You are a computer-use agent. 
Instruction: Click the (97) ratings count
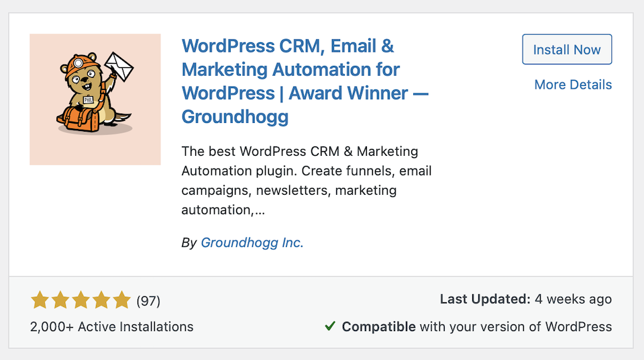point(148,300)
